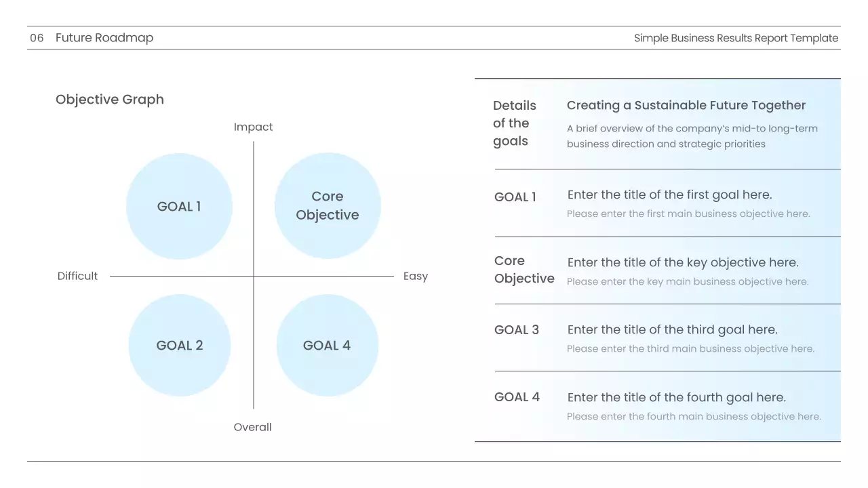868x488 pixels.
Task: Click the Easy axis label
Action: point(415,276)
